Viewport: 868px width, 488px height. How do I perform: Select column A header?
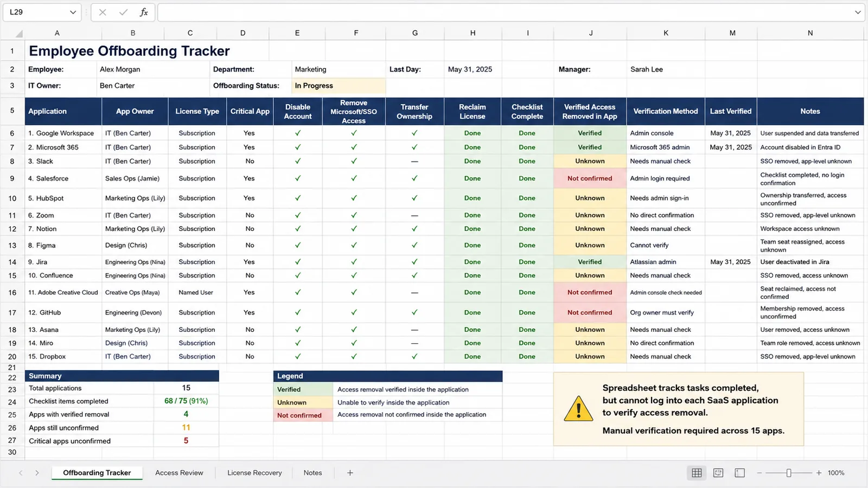pos(57,33)
